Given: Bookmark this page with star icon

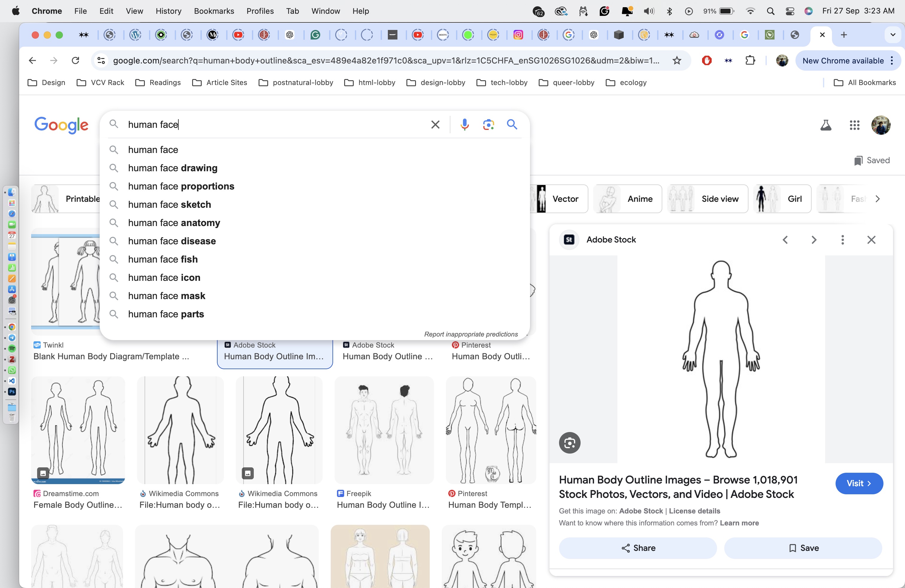Looking at the screenshot, I should click(677, 60).
